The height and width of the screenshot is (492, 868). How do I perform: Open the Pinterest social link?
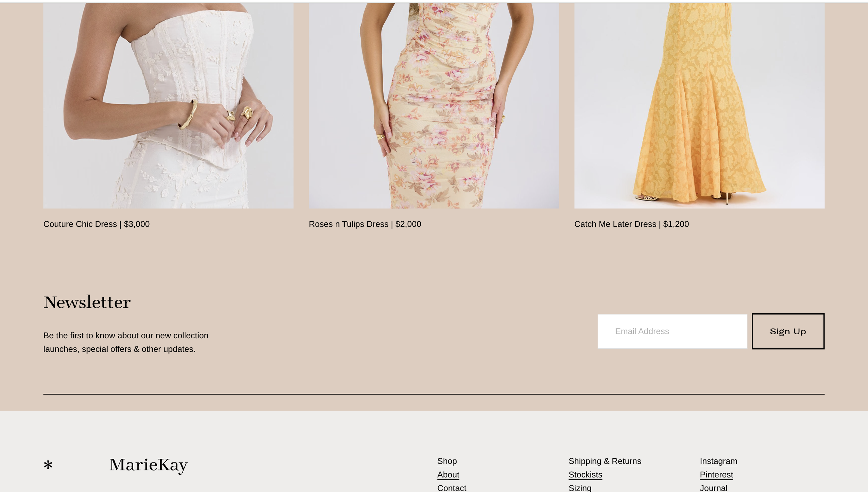716,475
